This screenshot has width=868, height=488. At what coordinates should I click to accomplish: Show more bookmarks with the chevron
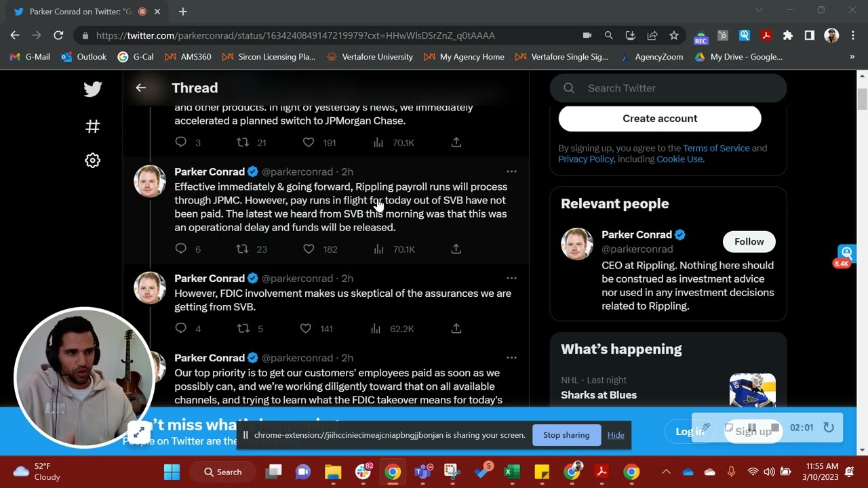pyautogui.click(x=852, y=57)
